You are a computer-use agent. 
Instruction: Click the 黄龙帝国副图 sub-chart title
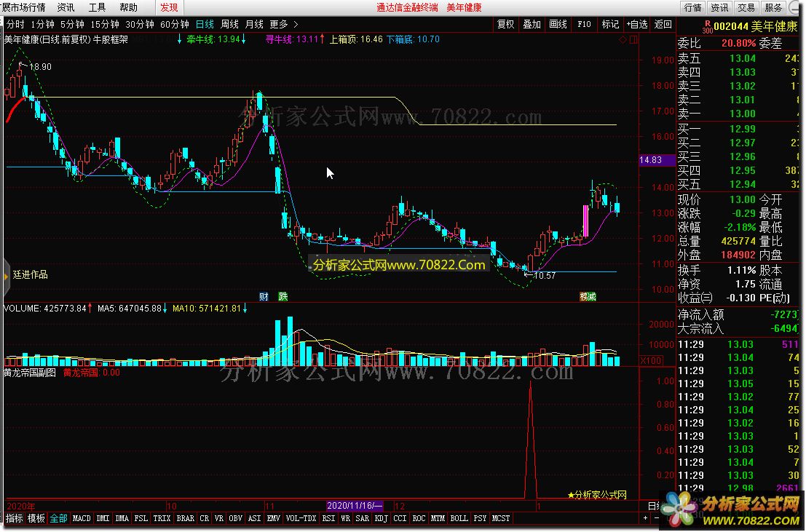pyautogui.click(x=30, y=373)
